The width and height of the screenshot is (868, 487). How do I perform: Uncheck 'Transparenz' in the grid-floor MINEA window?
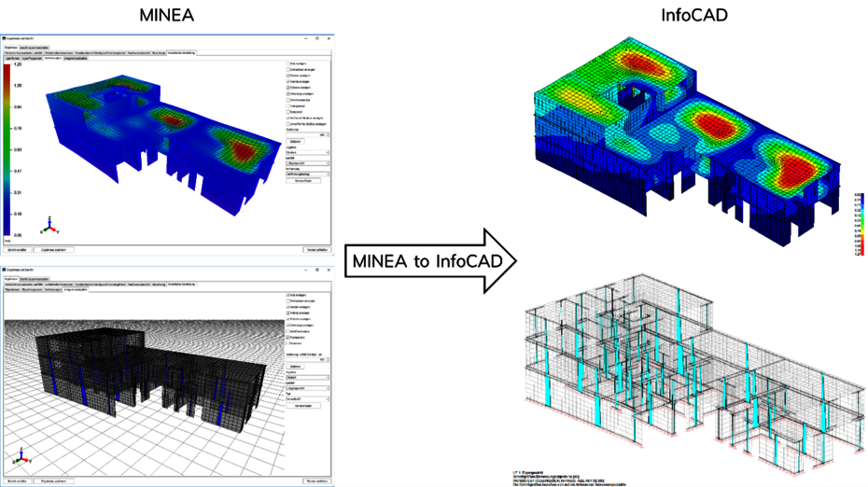287,337
